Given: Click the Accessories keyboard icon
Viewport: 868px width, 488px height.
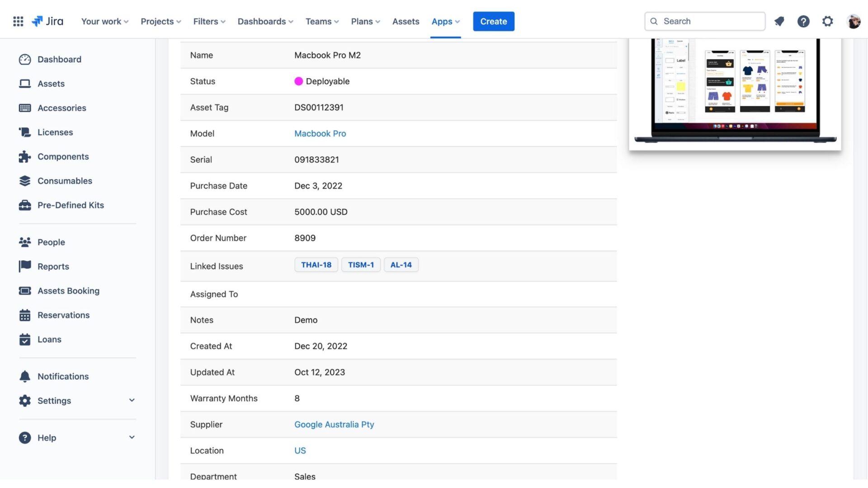Looking at the screenshot, I should (25, 108).
